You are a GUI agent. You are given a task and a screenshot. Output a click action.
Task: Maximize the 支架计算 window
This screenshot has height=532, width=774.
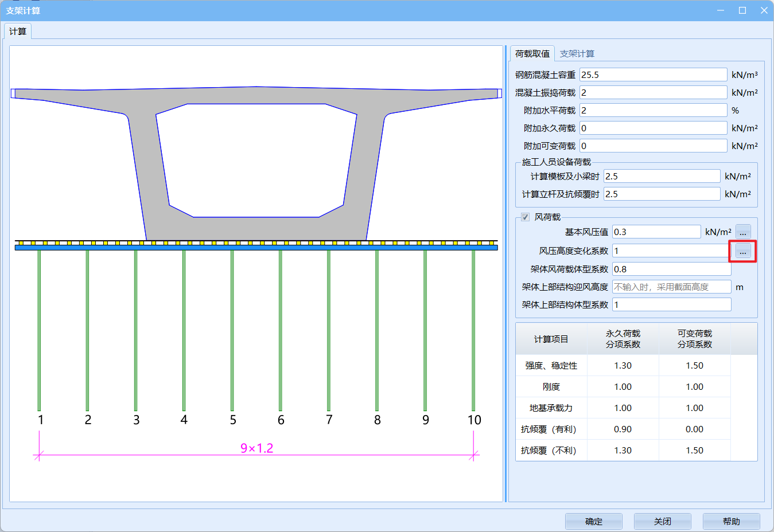pos(742,10)
